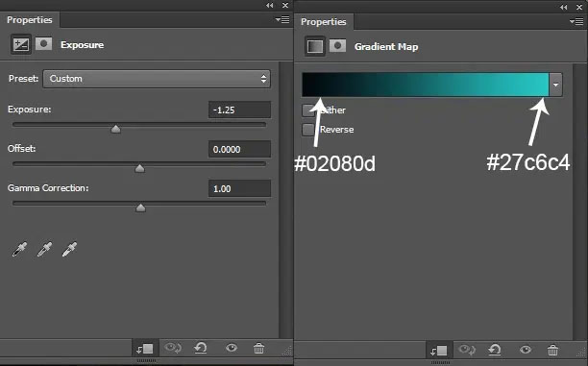Click the layer mask icon in Gradient Map panel
The height and width of the screenshot is (366, 588).
click(337, 46)
